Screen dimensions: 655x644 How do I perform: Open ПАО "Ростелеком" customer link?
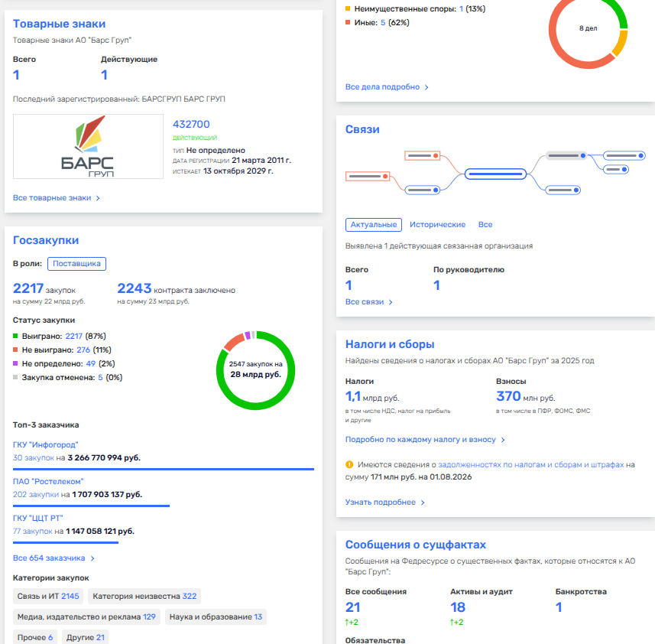[x=48, y=481]
